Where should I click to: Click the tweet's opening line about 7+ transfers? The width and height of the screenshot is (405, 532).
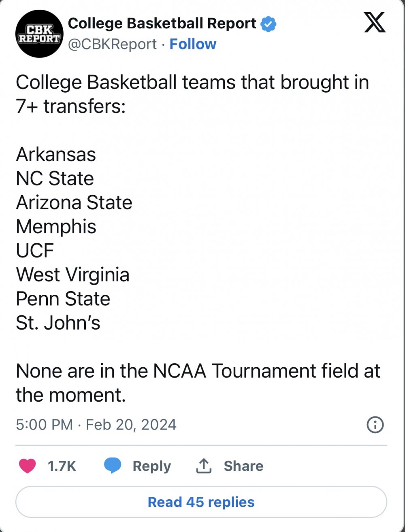pos(192,94)
